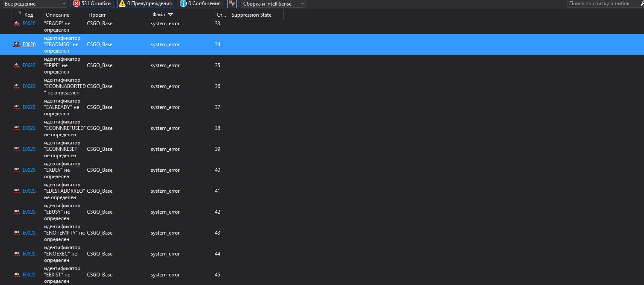This screenshot has width=644, height=285.
Task: Open the E0020 link in the EBUSY row
Action: click(x=29, y=212)
